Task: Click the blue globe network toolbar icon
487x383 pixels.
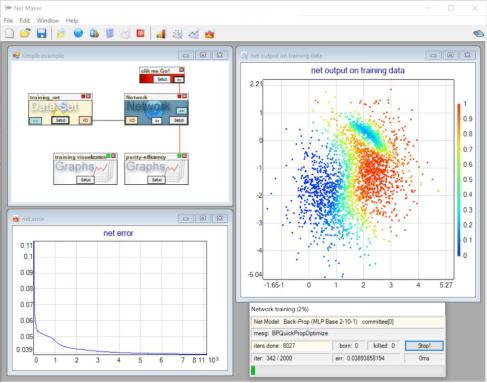Action: tap(78, 33)
